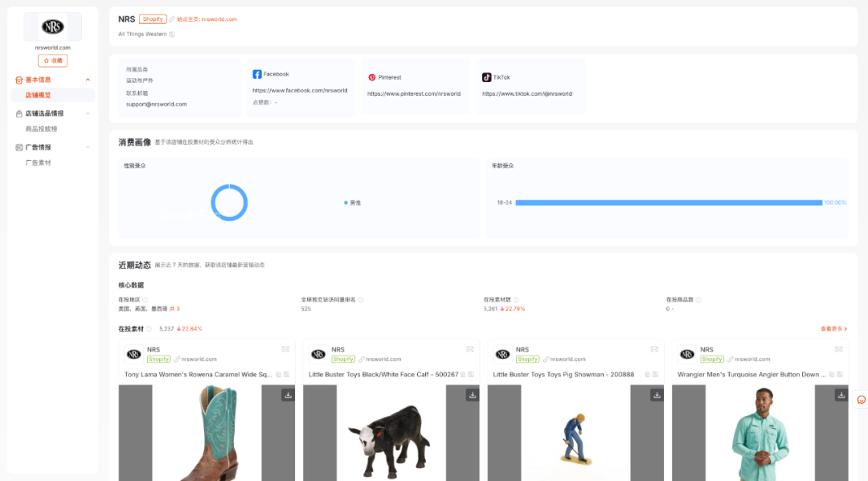
Task: Open 商品投放榜 in the sidebar
Action: [42, 129]
